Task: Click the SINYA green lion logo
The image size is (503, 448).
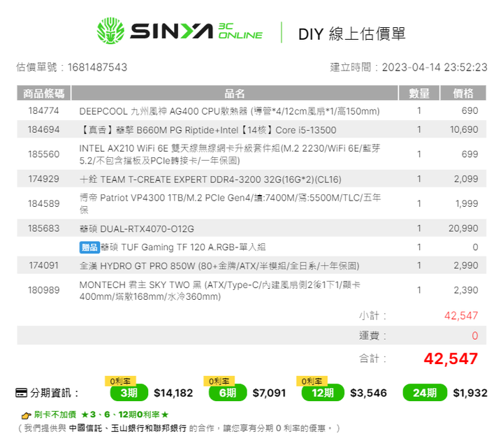Action: 110,31
